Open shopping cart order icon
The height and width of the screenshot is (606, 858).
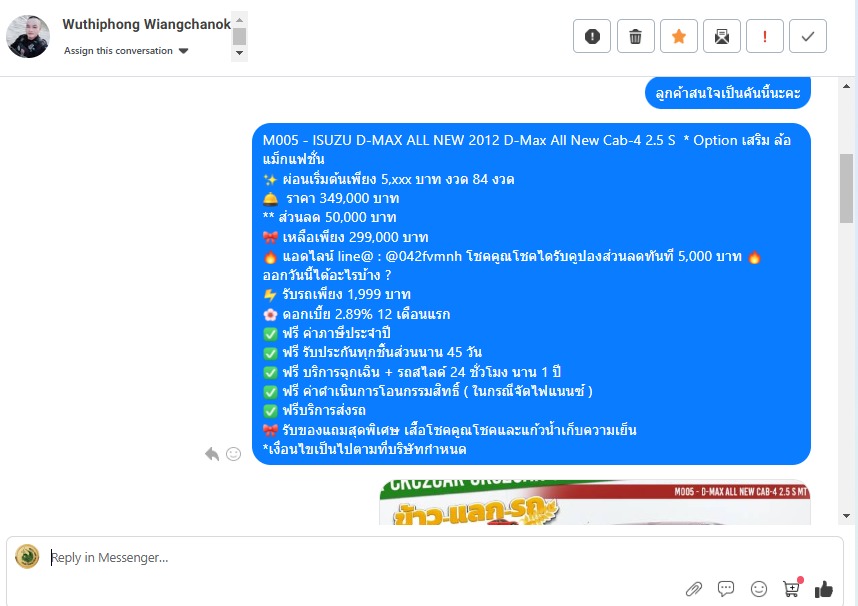pyautogui.click(x=792, y=588)
